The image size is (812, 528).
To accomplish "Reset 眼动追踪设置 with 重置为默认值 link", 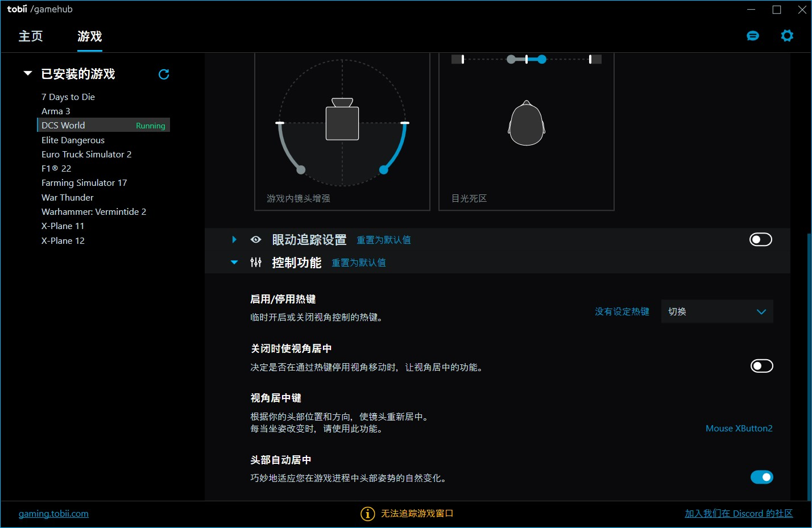I will (384, 240).
